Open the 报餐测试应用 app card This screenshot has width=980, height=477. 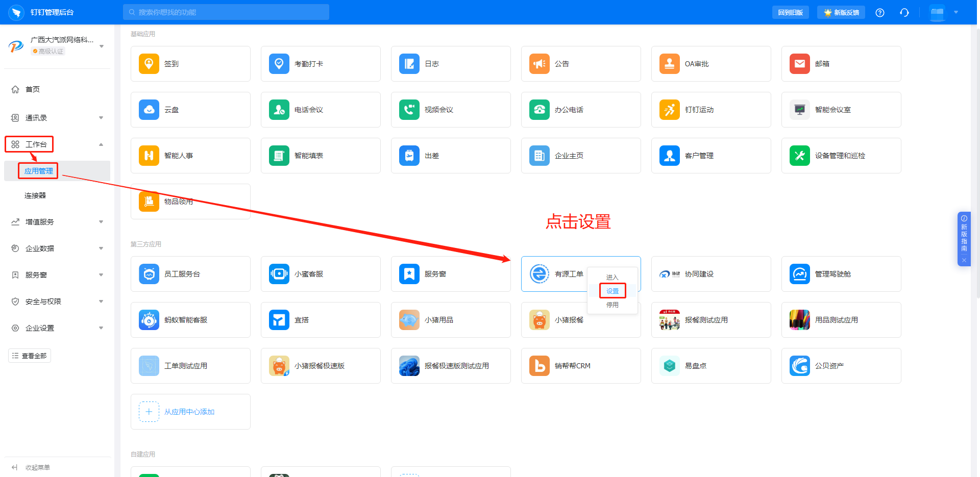[x=710, y=320]
